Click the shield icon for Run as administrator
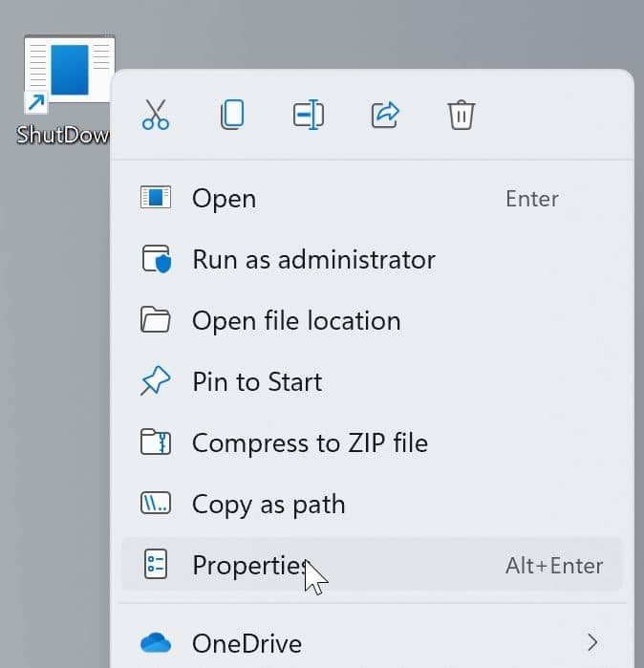Image resolution: width=644 pixels, height=668 pixels. [x=155, y=260]
